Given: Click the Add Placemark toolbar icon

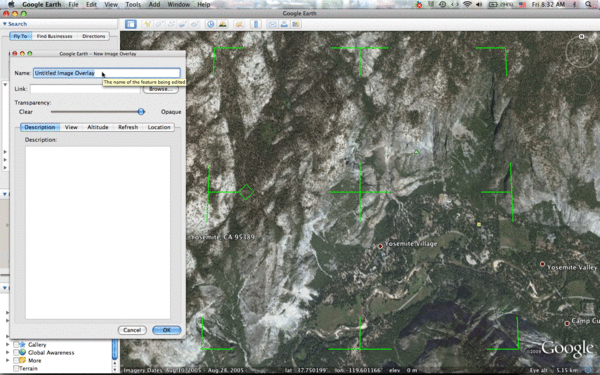Looking at the screenshot, I should 147,24.
